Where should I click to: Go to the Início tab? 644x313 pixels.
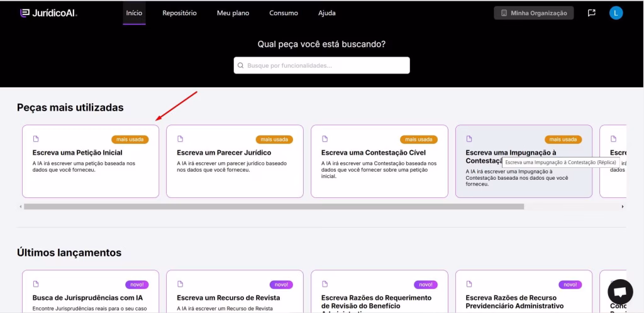134,13
